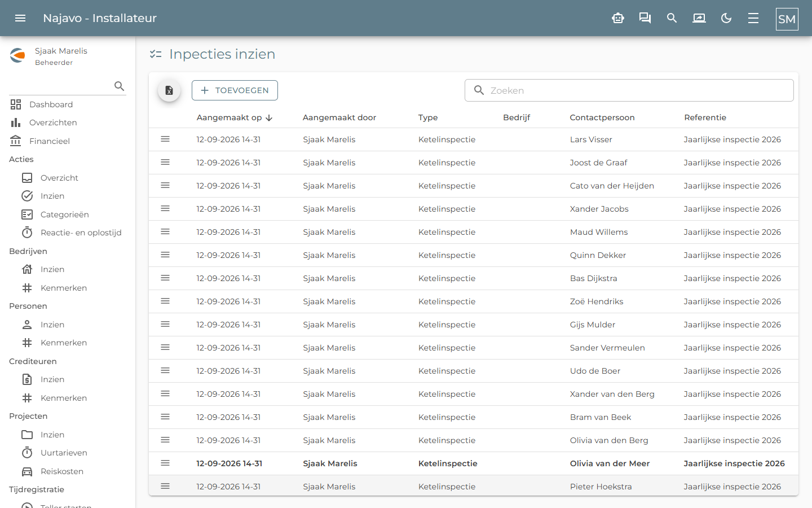This screenshot has width=812, height=508.
Task: Open SM user avatar menu
Action: click(x=787, y=19)
